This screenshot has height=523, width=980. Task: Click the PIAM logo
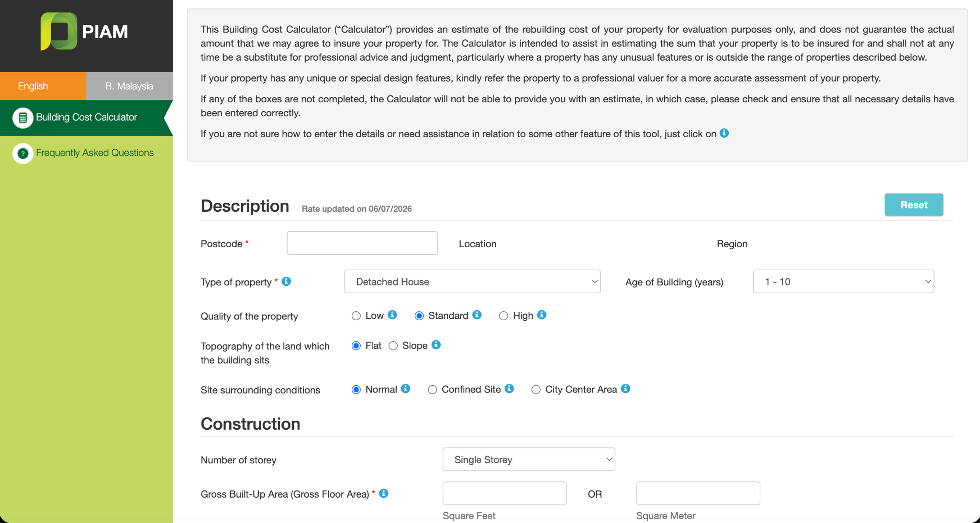tap(85, 32)
